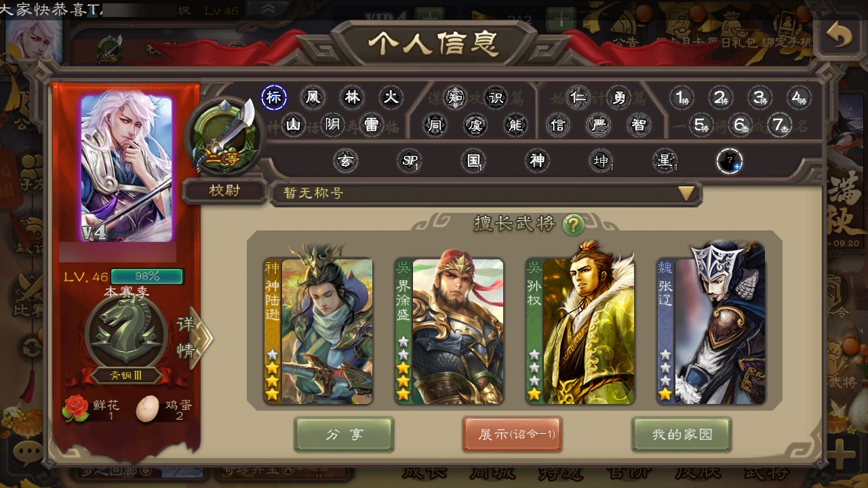868x488 pixels.
Task: Open the green help question mark beside 擅长武将
Action: 574,224
